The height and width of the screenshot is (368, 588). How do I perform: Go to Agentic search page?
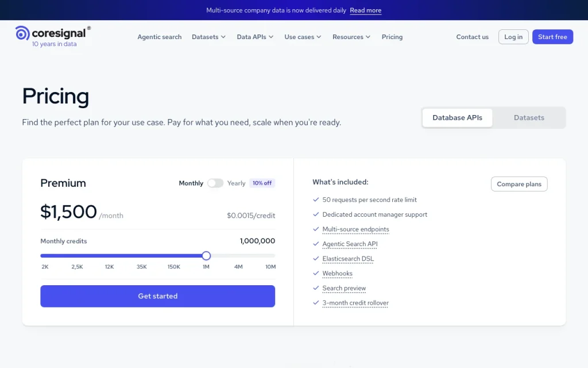[160, 37]
